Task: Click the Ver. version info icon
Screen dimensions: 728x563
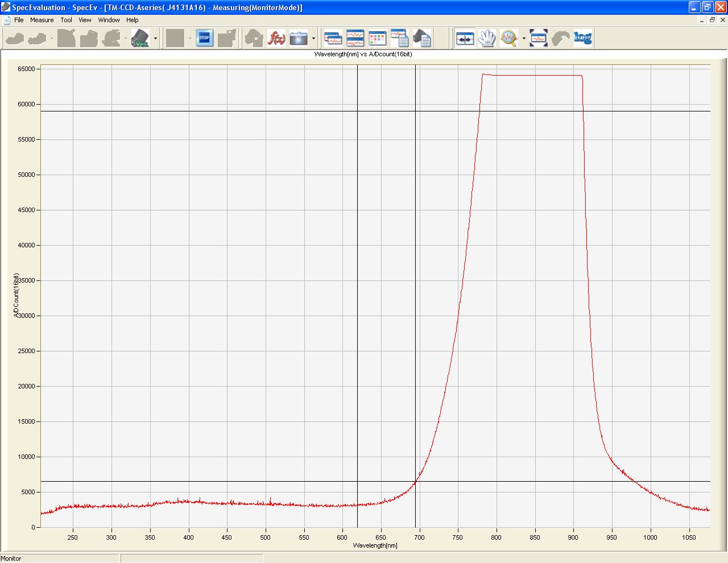Action: tap(140, 38)
